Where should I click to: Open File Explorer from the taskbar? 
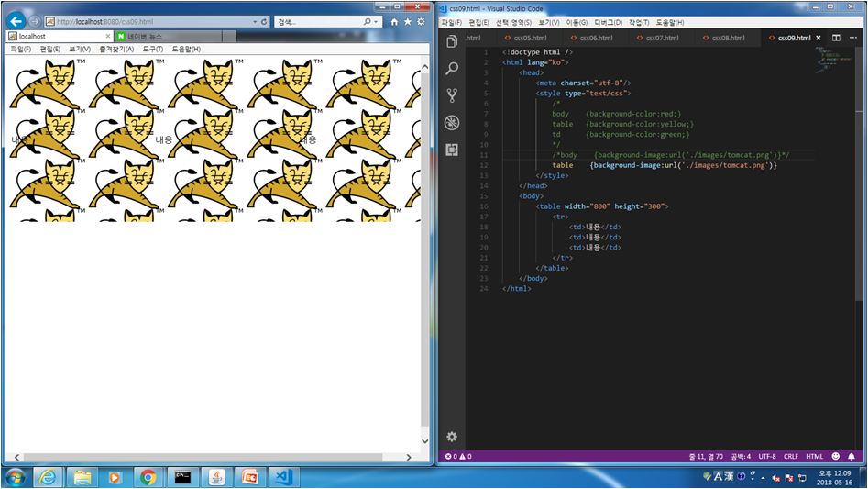[82, 477]
